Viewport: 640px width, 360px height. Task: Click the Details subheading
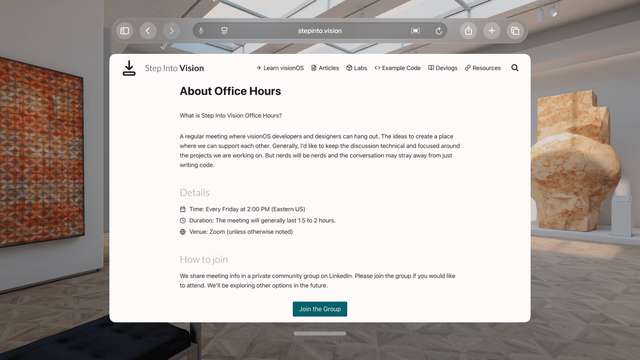[x=195, y=193]
